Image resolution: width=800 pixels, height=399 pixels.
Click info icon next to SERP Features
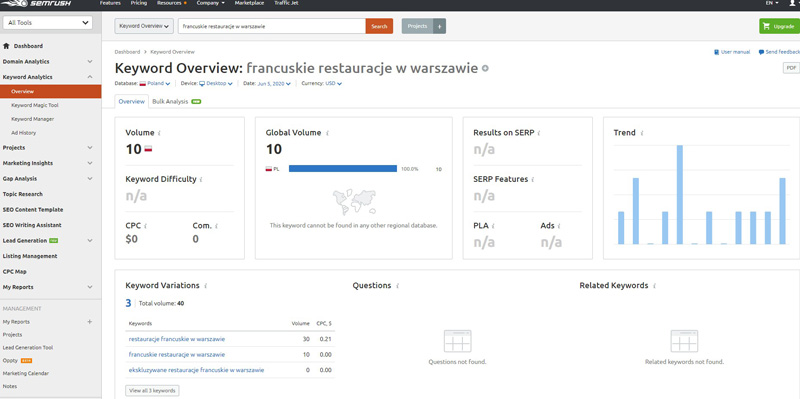tap(533, 180)
